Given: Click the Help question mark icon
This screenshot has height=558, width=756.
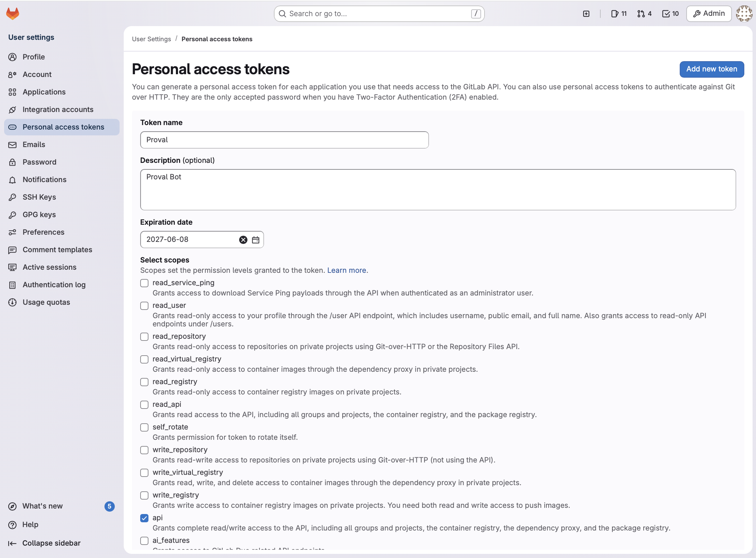Looking at the screenshot, I should (12, 525).
